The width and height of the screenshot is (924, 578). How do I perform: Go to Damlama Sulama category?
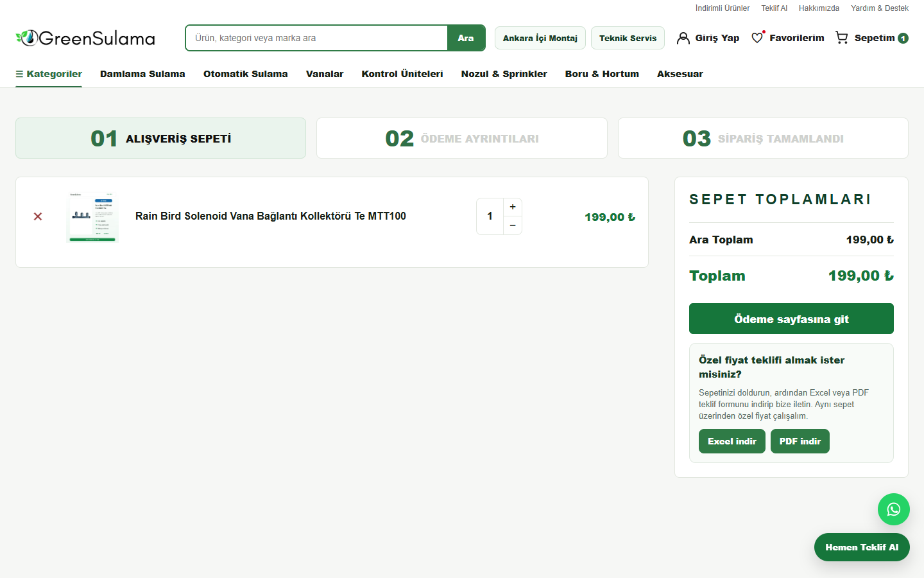(142, 74)
